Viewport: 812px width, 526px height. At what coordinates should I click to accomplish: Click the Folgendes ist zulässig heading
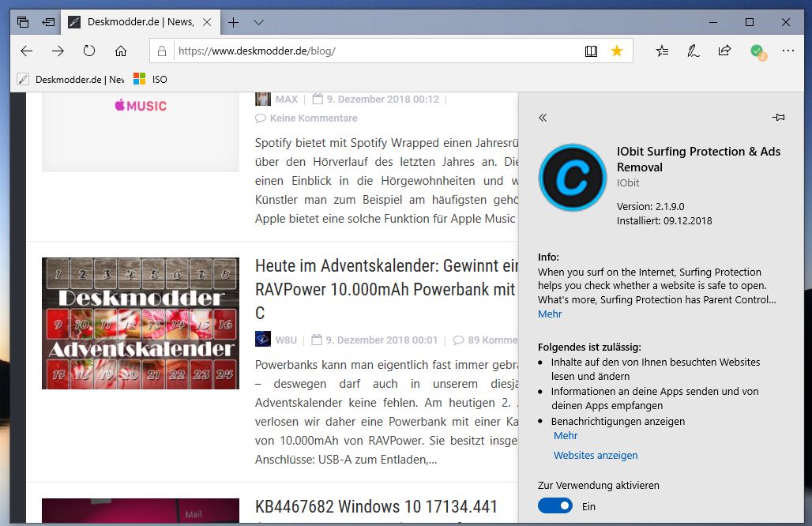589,347
